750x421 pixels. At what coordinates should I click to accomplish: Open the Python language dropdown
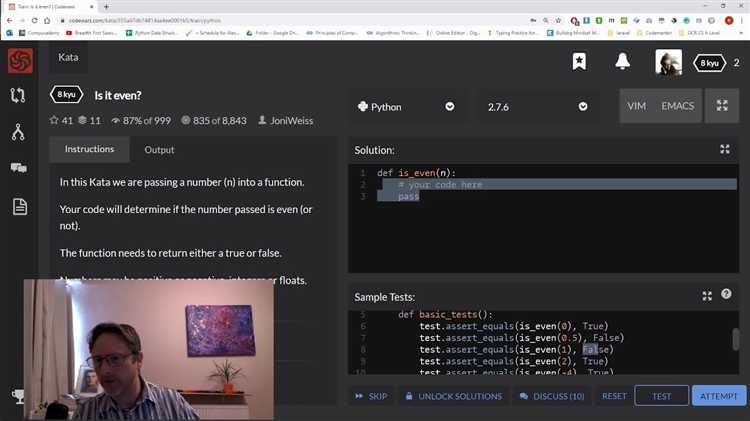(x=406, y=106)
